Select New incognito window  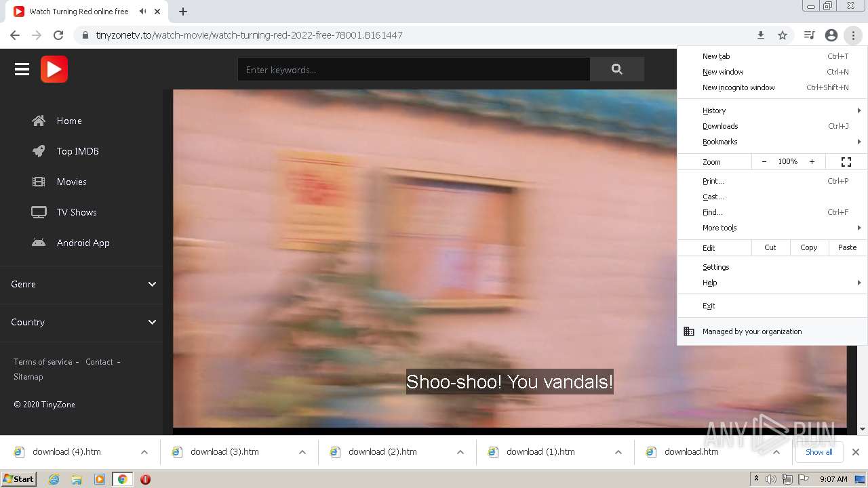click(x=772, y=87)
